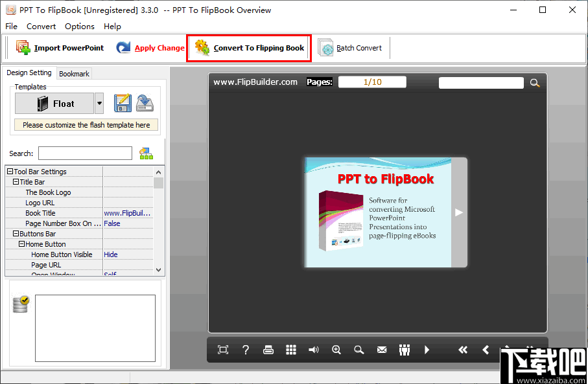Open the email share icon in toolbar
The image size is (588, 384).
382,350
